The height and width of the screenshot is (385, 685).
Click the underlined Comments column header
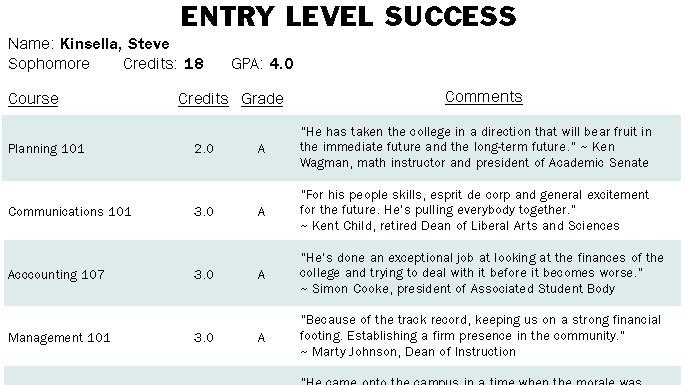click(x=484, y=97)
